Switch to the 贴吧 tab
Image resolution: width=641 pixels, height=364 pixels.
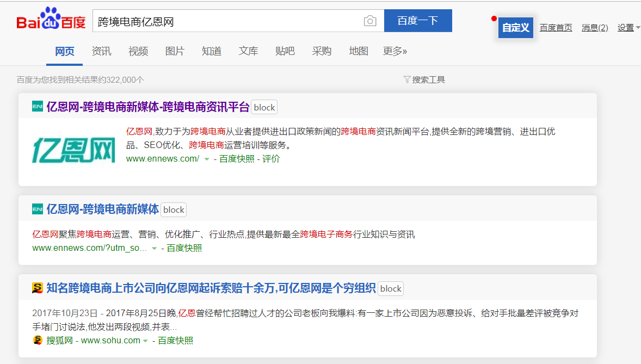pos(285,51)
